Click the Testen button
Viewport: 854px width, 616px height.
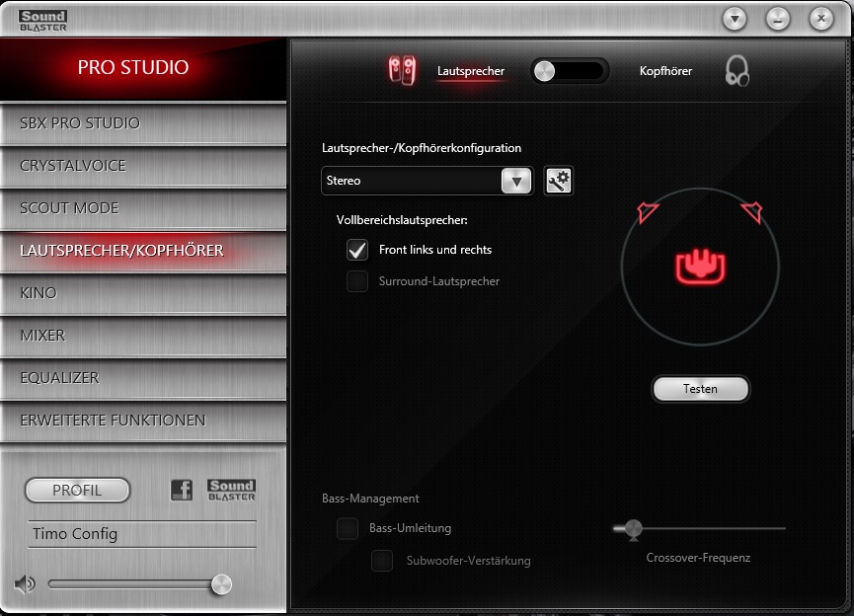click(700, 389)
